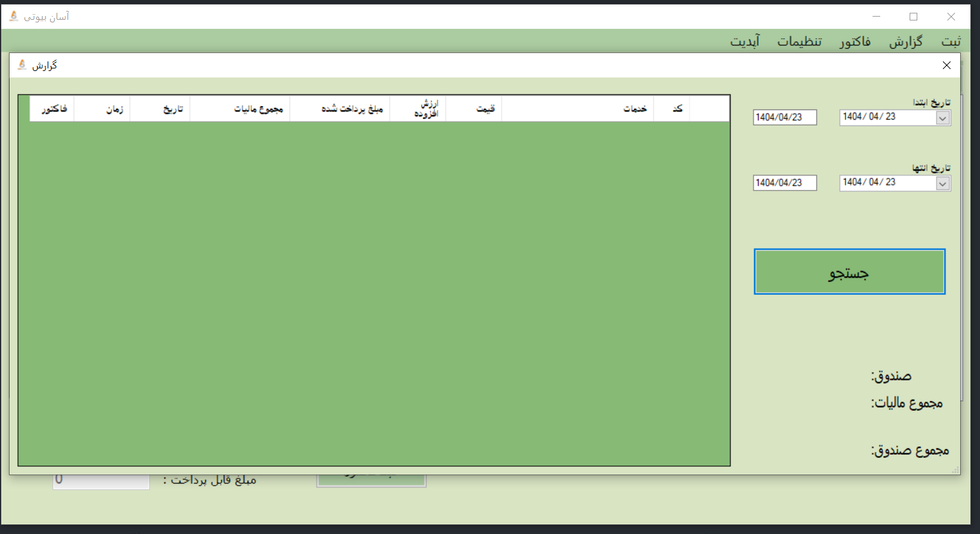
Task: Sort by the فاکتور column header
Action: coord(52,109)
